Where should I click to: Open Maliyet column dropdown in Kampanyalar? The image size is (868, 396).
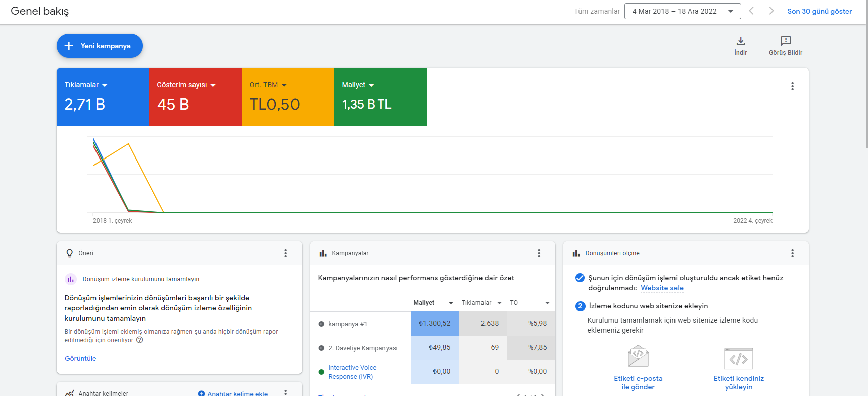pyautogui.click(x=433, y=303)
